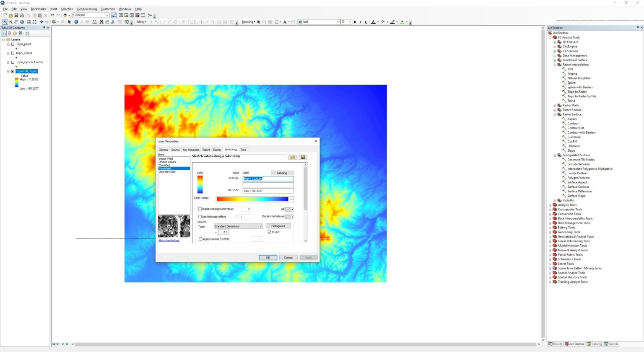Viewport: 644px width, 352px height.
Task: Disable the Invert stretch checkbox
Action: coord(270,232)
